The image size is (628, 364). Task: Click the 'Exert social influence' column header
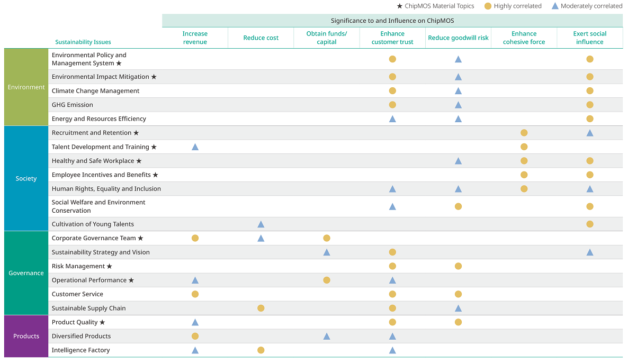(x=590, y=38)
